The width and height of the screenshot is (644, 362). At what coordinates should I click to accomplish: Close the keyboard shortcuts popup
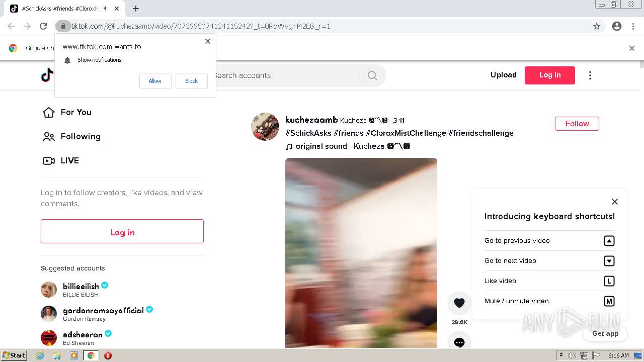pos(614,202)
